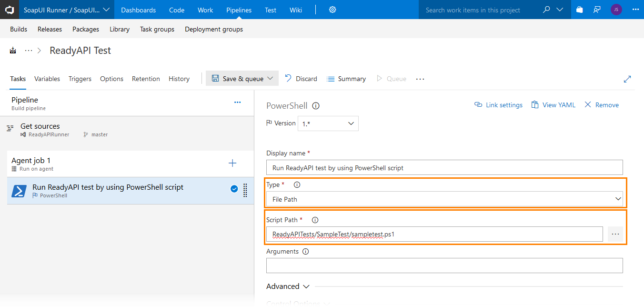Switch to the Variables tab
Image resolution: width=644 pixels, height=307 pixels.
[x=47, y=79]
